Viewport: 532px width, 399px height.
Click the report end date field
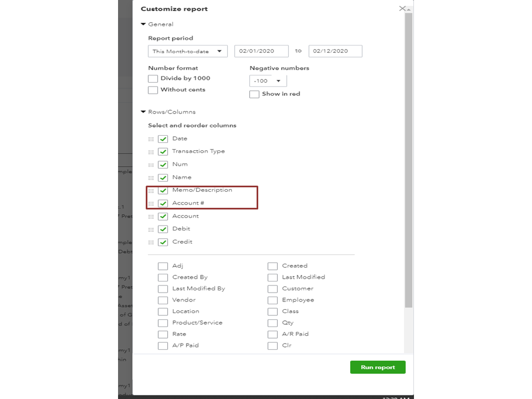(335, 52)
